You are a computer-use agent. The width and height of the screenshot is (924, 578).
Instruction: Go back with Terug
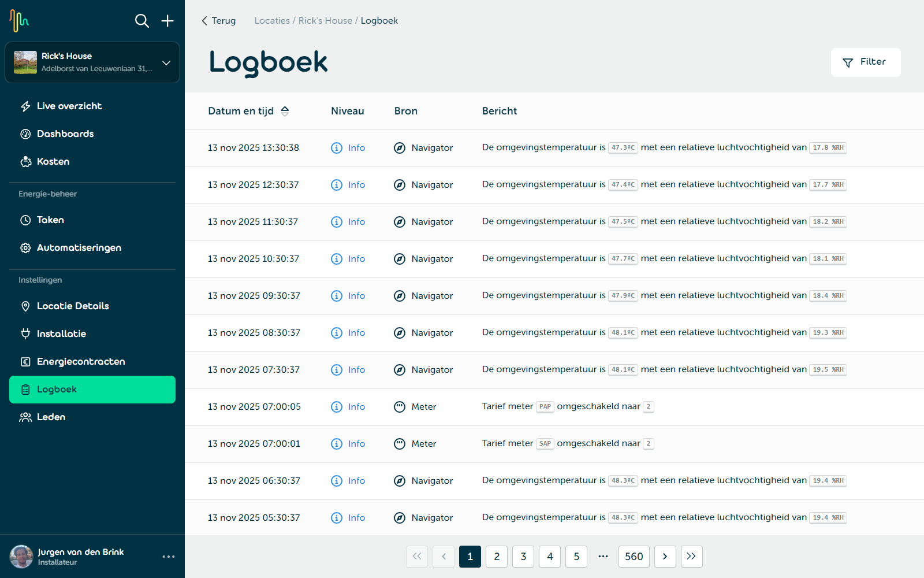click(x=218, y=21)
